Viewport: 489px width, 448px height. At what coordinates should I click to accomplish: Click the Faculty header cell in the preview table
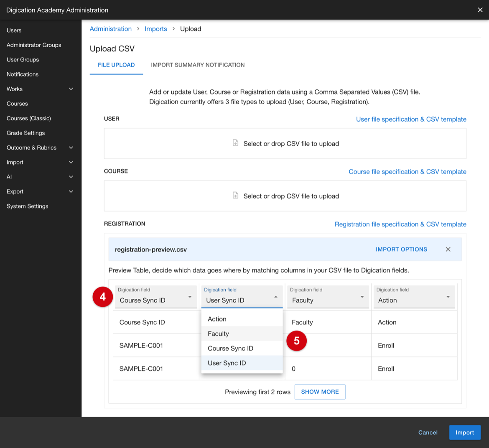(328, 322)
